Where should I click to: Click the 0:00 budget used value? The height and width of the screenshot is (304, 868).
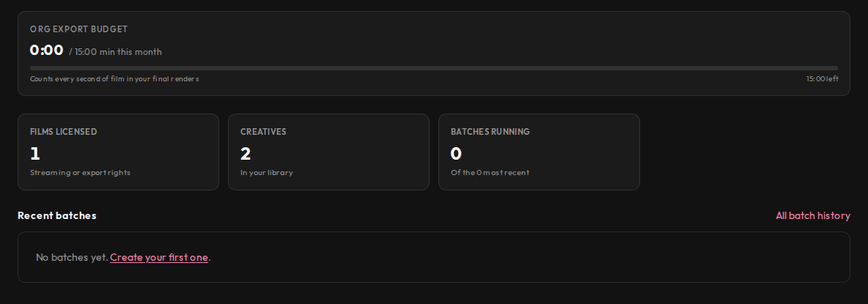(46, 51)
